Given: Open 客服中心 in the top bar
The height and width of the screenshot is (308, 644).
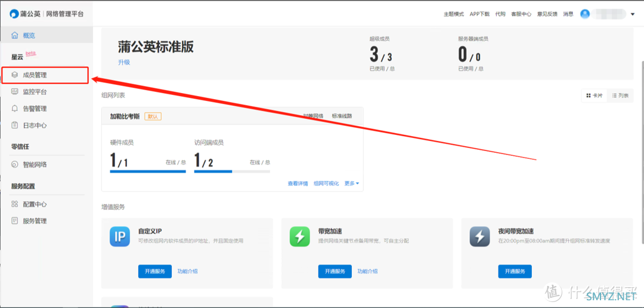Looking at the screenshot, I should point(521,14).
